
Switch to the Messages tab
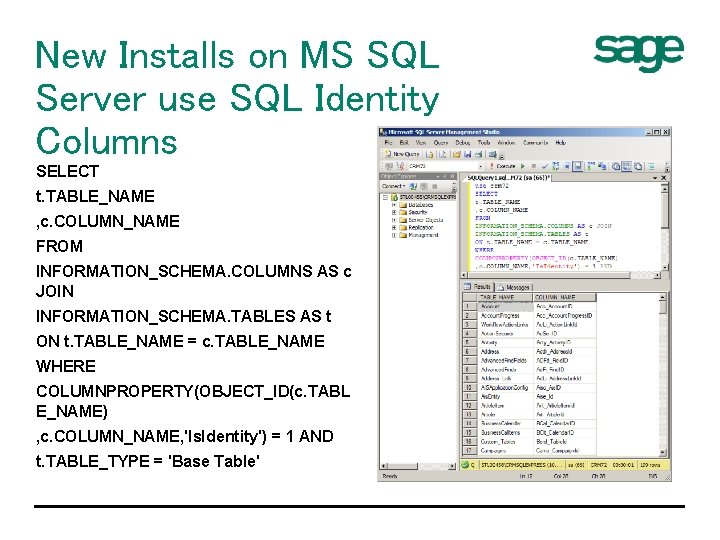(514, 287)
